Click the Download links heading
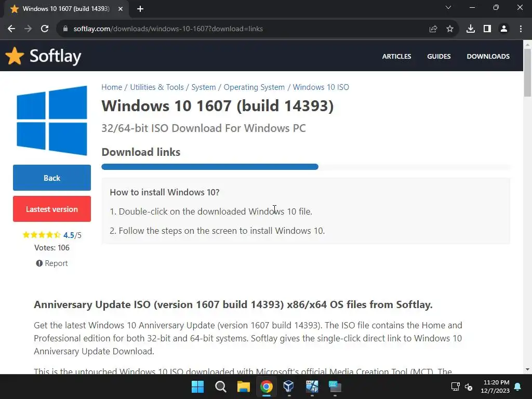Viewport: 532px width, 399px height. pos(141,152)
